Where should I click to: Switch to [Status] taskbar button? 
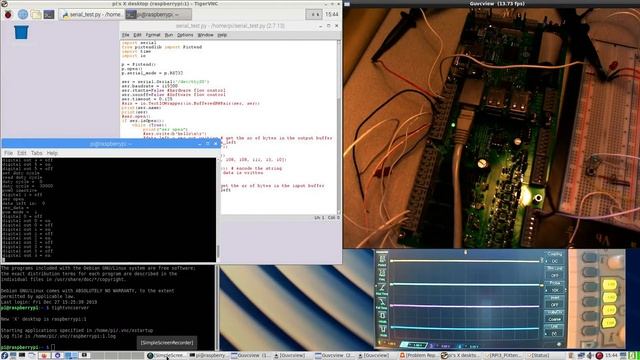(x=545, y=356)
